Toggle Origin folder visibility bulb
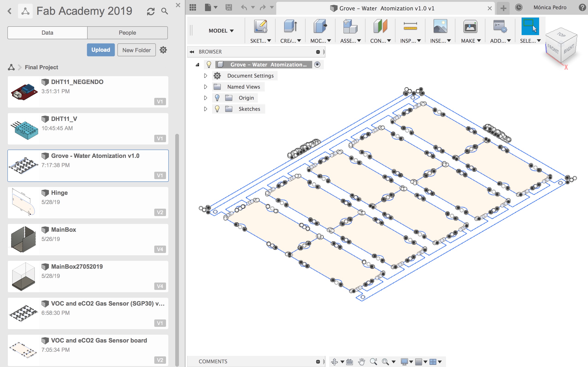 [217, 98]
